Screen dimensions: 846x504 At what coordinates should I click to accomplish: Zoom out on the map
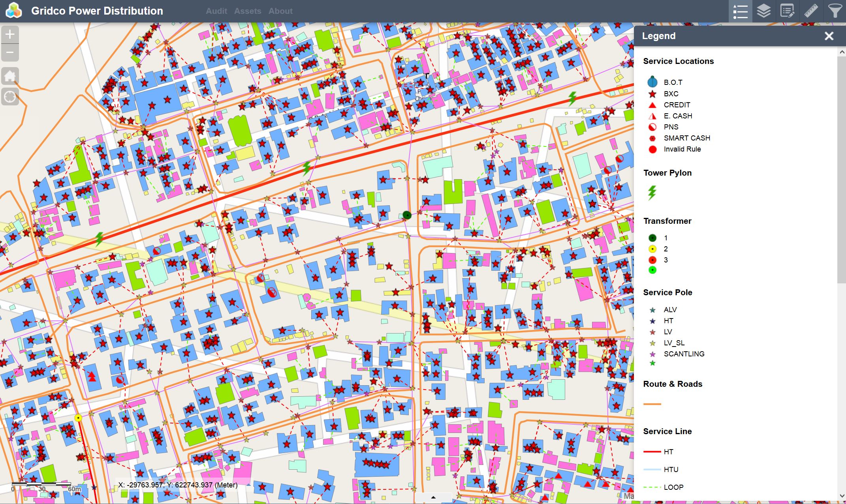point(10,52)
